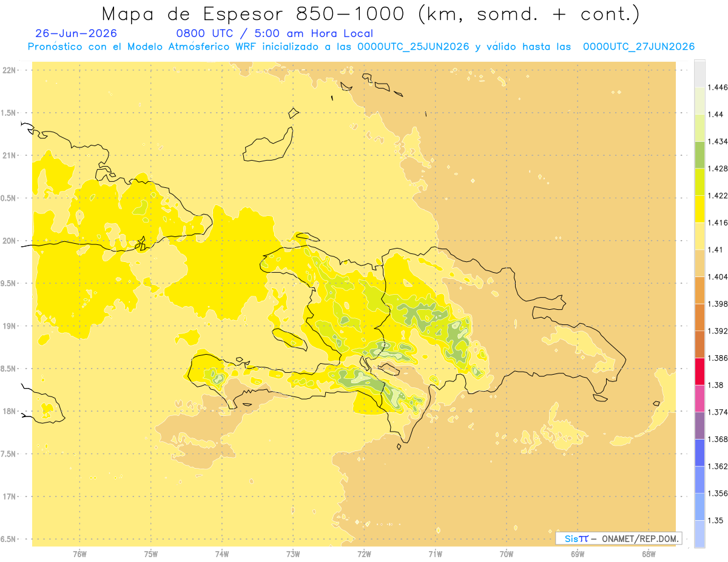Image resolution: width=728 pixels, height=562 pixels.
Task: Select the dark orange swatch between 1.386 and 1.392
Action: [x=699, y=344]
